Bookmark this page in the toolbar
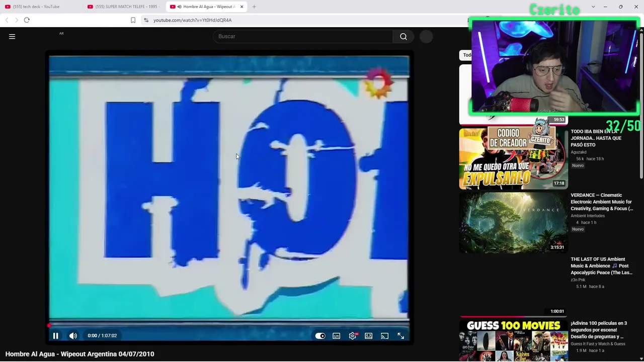Viewport: 644px width, 362px height. (133, 20)
